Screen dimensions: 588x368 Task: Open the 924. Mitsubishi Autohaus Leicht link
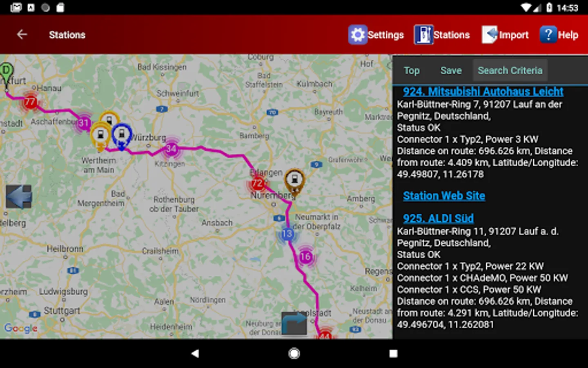(x=483, y=91)
